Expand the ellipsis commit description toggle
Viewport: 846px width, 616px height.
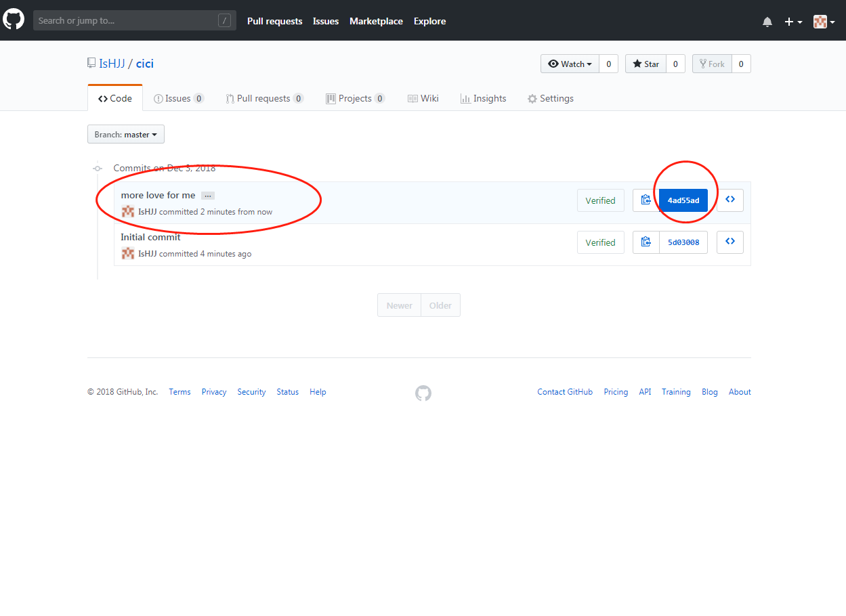point(208,196)
